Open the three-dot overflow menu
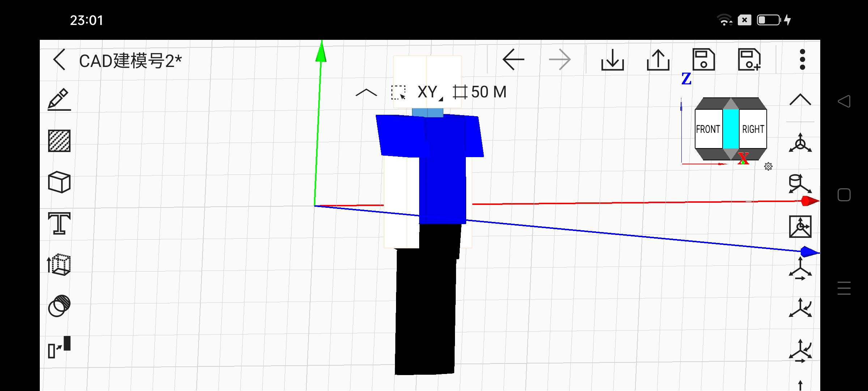Screen dimensions: 868x391 803,59
